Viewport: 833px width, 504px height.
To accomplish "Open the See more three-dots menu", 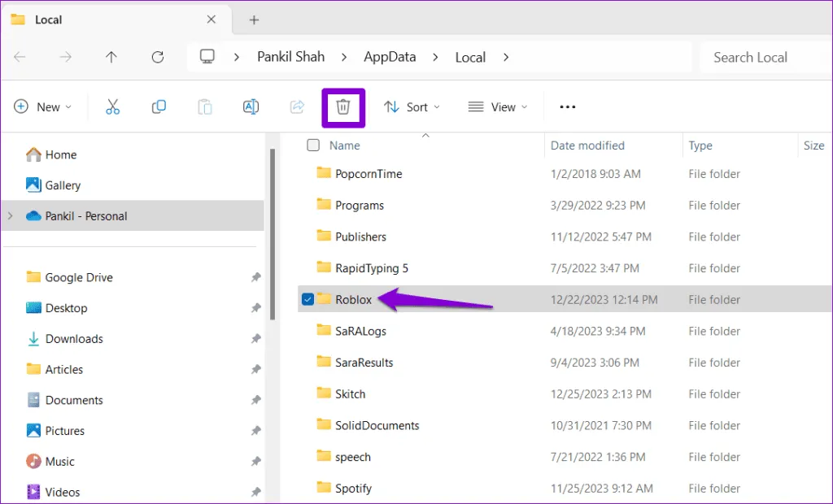I will tap(568, 107).
